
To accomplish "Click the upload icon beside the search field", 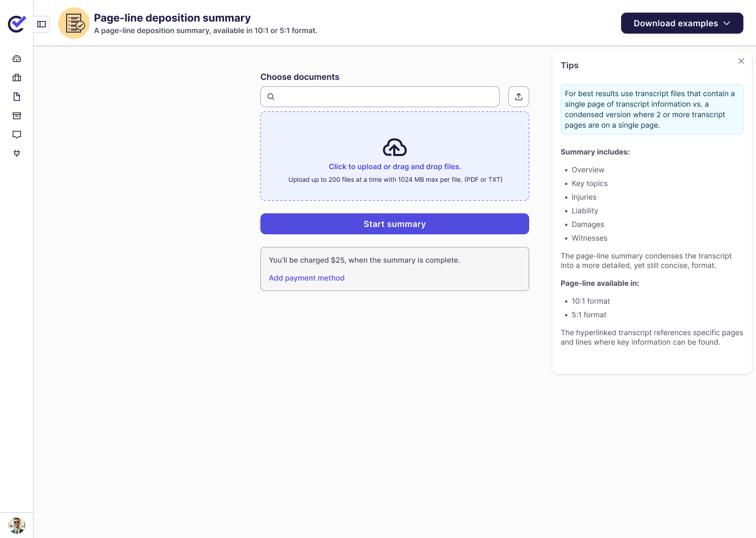I will [518, 97].
